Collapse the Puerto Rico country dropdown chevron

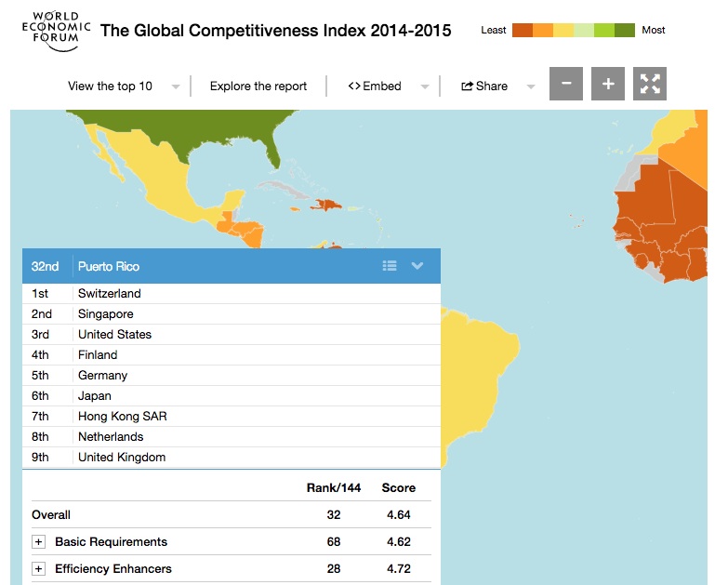pos(417,266)
